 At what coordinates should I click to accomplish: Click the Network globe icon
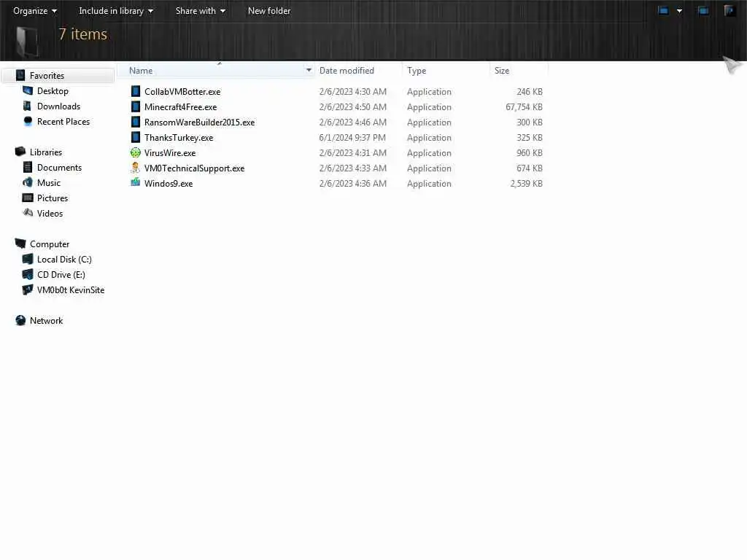click(x=20, y=320)
